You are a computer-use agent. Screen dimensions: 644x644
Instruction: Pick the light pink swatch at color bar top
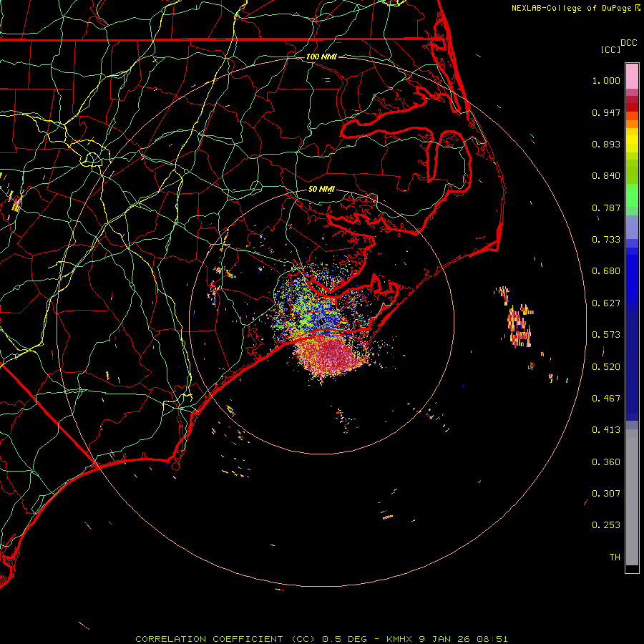(632, 76)
